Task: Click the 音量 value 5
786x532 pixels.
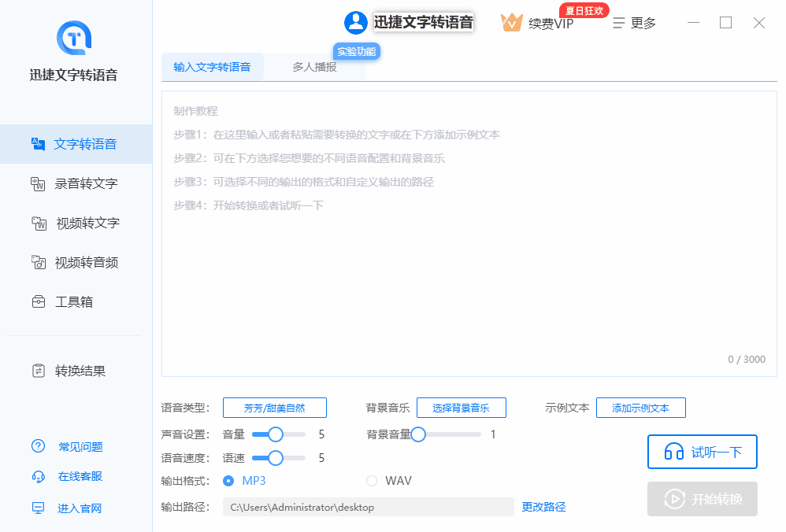Action: click(x=321, y=434)
